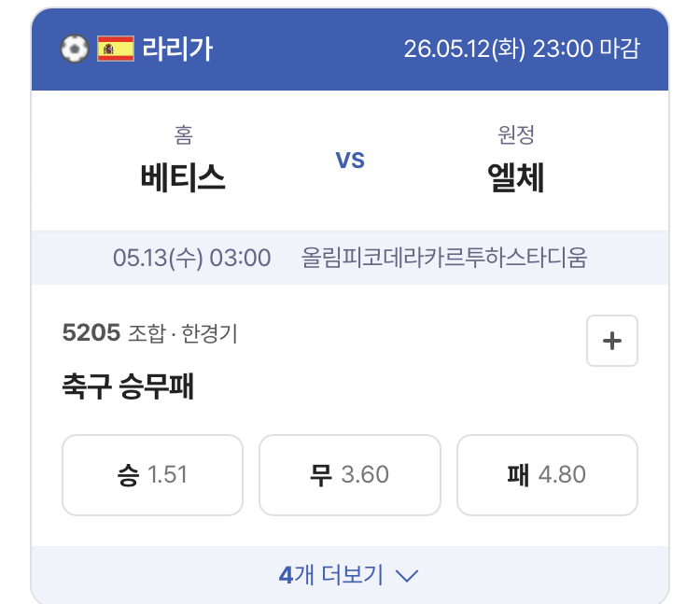
Task: Click the 원정 label above 엘체
Action: 516,134
